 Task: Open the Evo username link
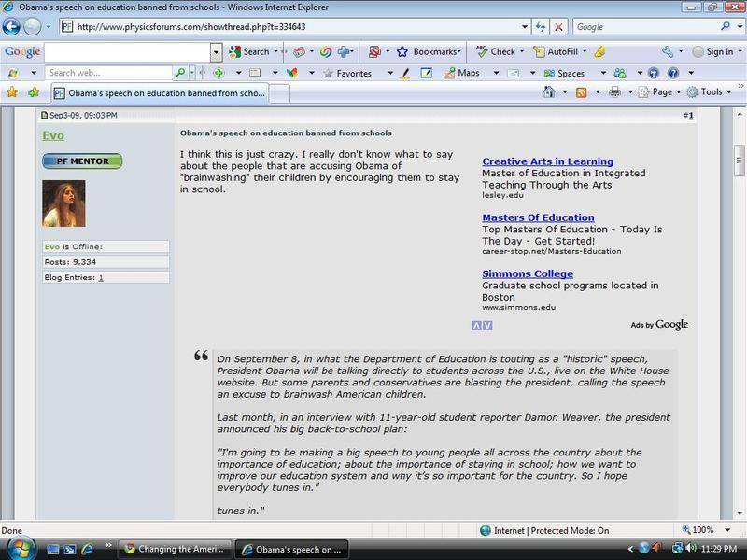[x=53, y=135]
